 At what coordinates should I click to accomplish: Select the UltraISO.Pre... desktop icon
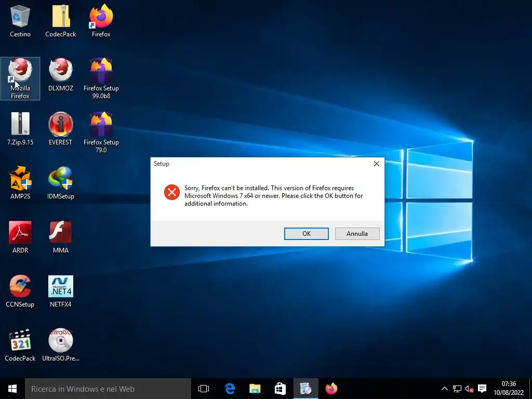point(61,345)
